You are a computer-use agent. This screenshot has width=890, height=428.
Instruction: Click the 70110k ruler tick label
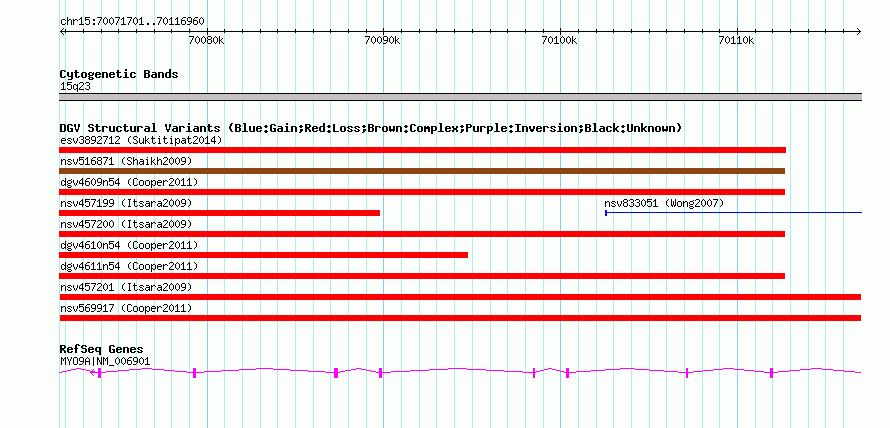click(737, 40)
